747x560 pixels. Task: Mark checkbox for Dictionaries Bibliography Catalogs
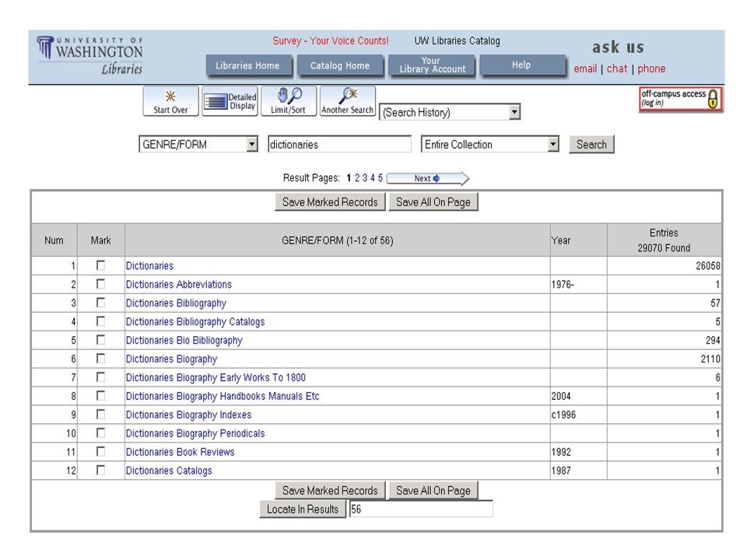[x=100, y=321]
